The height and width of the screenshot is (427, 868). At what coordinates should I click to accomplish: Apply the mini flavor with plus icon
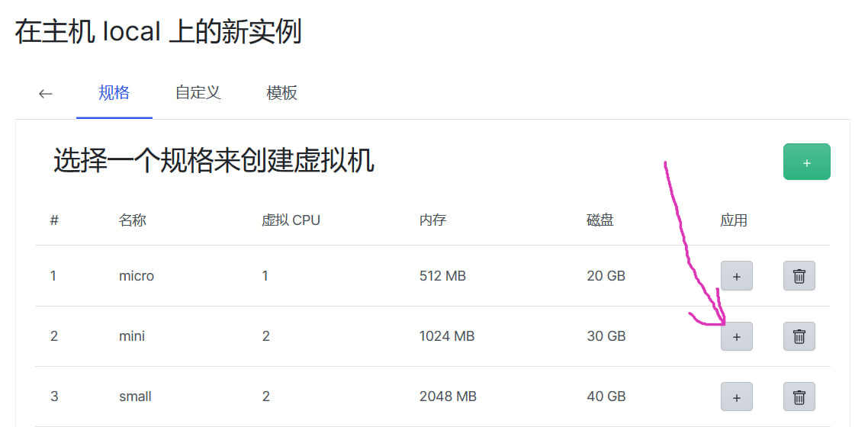(736, 336)
